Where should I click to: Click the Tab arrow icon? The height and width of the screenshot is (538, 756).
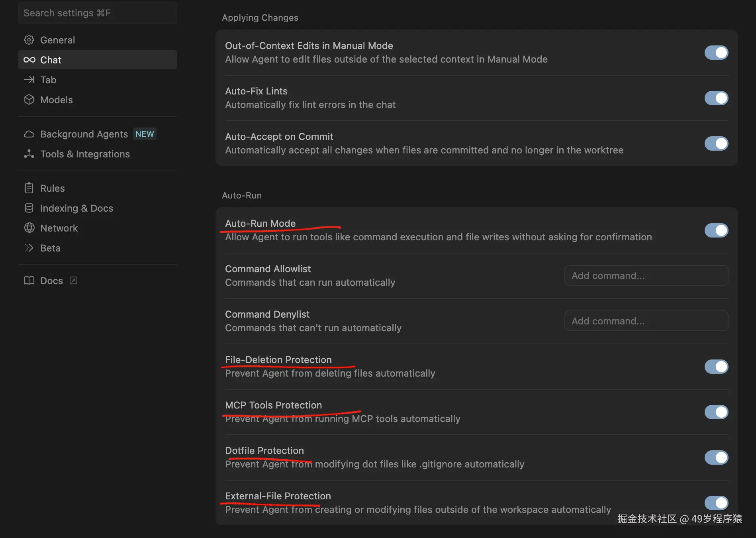pos(29,80)
